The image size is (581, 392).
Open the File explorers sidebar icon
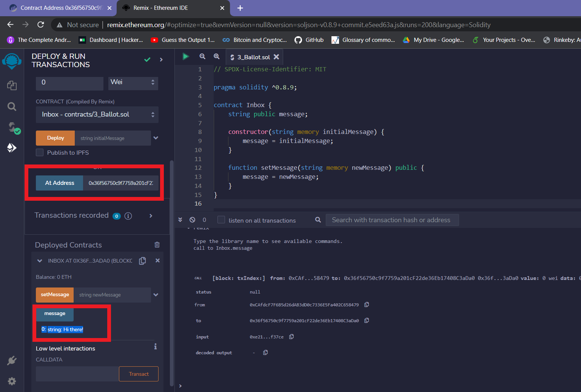(12, 86)
